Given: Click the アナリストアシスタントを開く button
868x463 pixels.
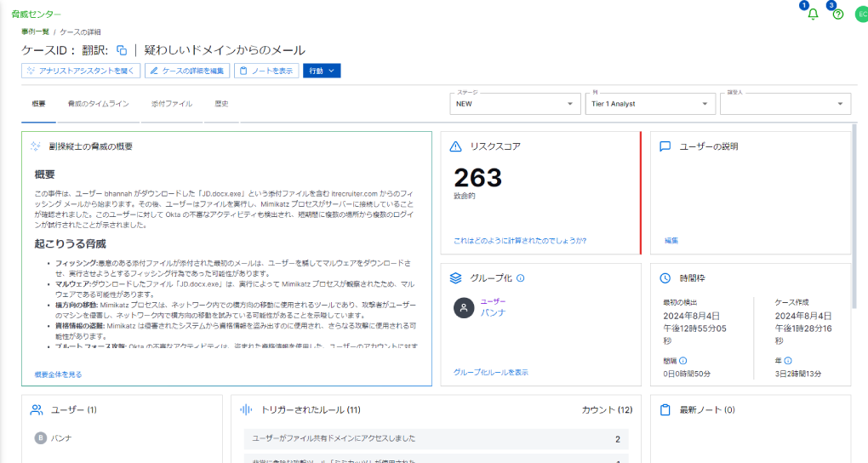Looking at the screenshot, I should [x=81, y=71].
